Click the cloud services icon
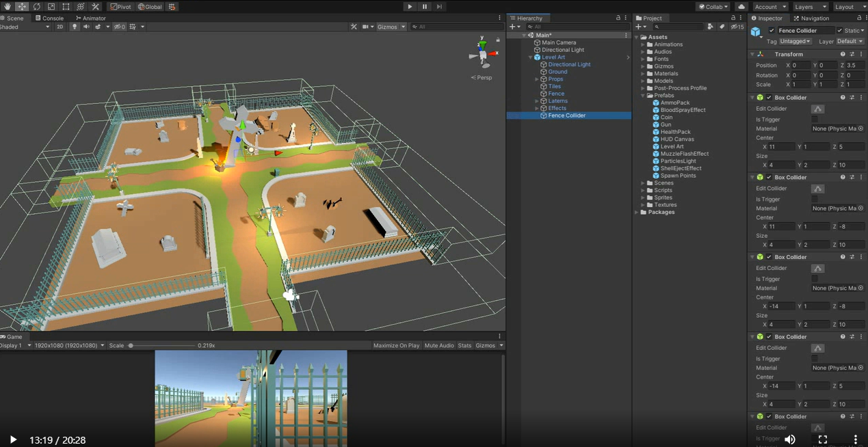The height and width of the screenshot is (447, 868). [x=741, y=7]
